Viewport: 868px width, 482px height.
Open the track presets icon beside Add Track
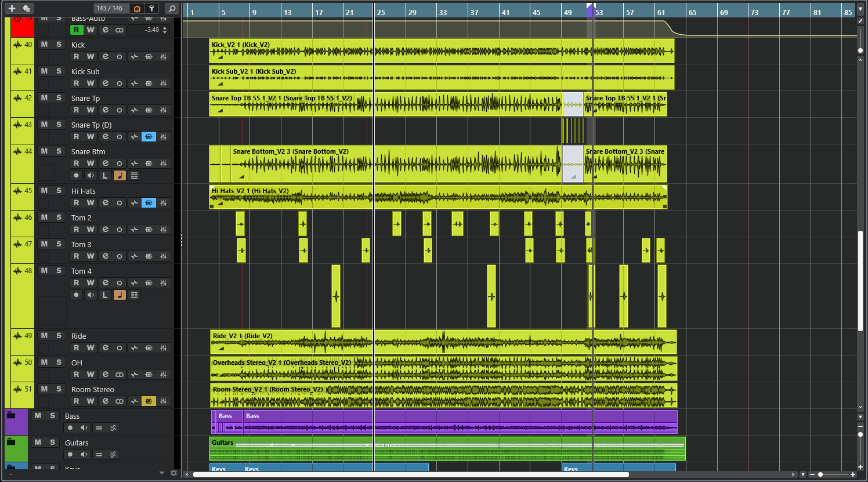click(x=26, y=8)
